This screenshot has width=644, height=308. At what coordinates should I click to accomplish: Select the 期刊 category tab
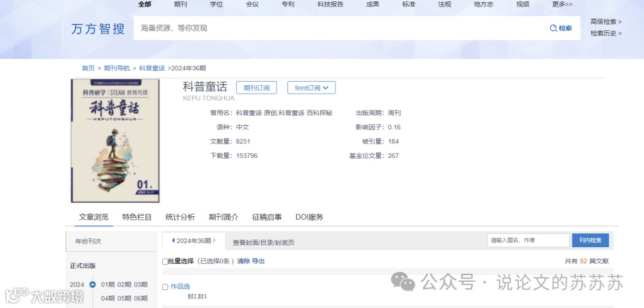(x=180, y=5)
